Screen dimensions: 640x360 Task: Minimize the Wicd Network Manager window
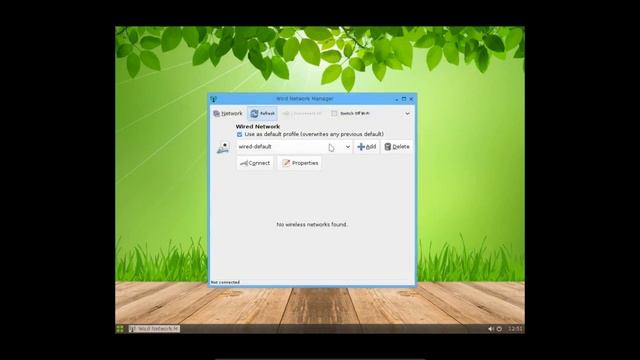tap(396, 99)
